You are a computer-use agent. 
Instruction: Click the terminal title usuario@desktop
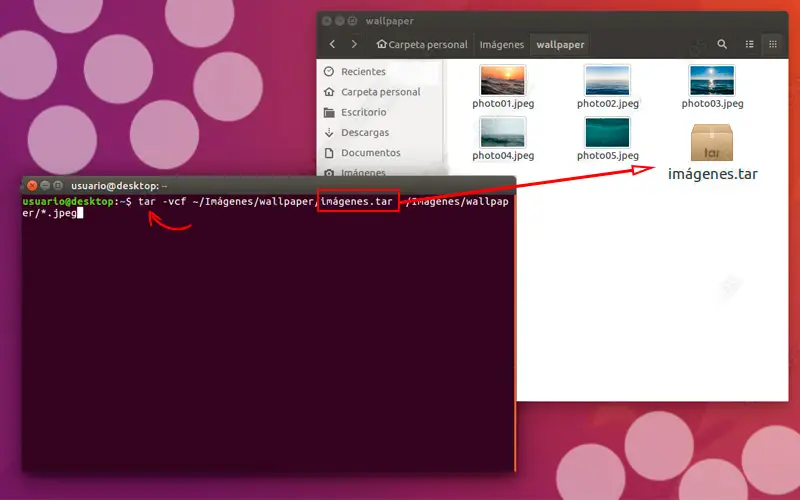[119, 186]
